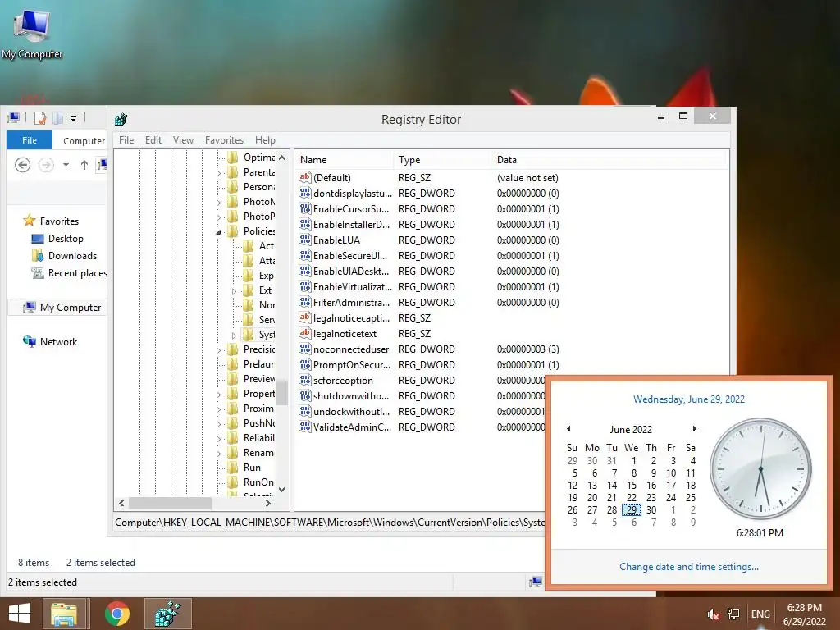Click the Data column header
The height and width of the screenshot is (630, 840).
coord(609,160)
